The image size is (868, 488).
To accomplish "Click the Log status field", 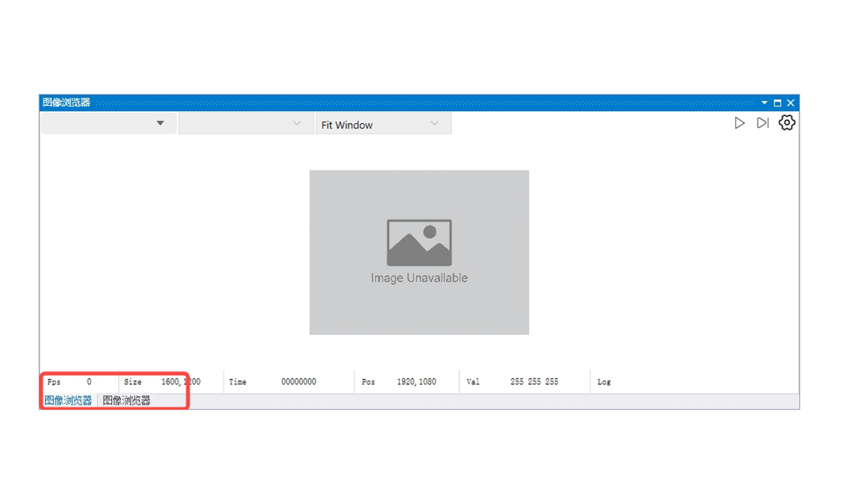I will tap(604, 382).
